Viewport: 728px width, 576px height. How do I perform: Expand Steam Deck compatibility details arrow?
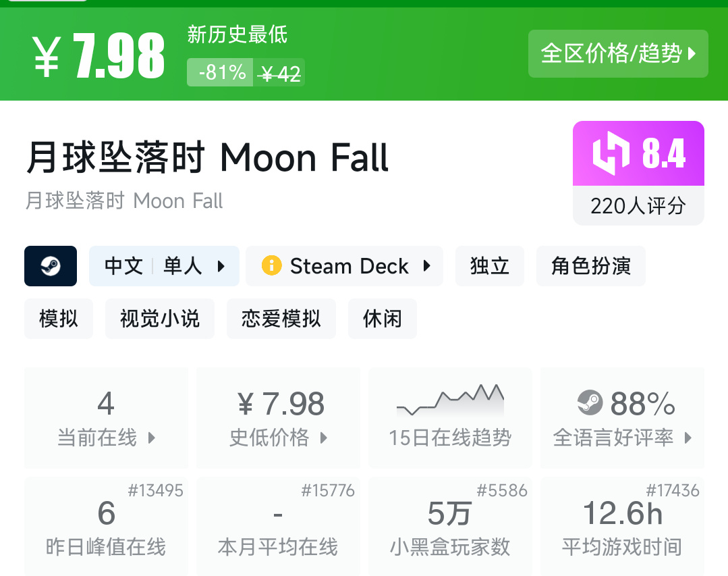[426, 266]
